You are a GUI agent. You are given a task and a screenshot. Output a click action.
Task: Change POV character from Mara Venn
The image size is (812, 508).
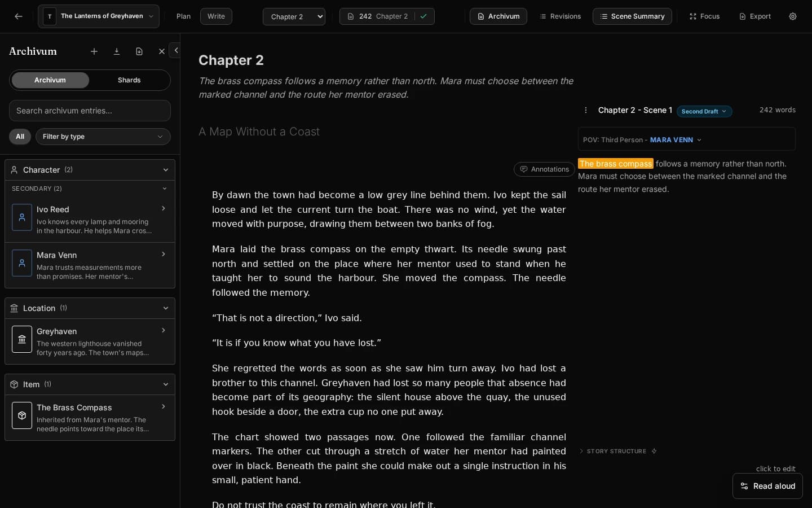click(x=676, y=140)
